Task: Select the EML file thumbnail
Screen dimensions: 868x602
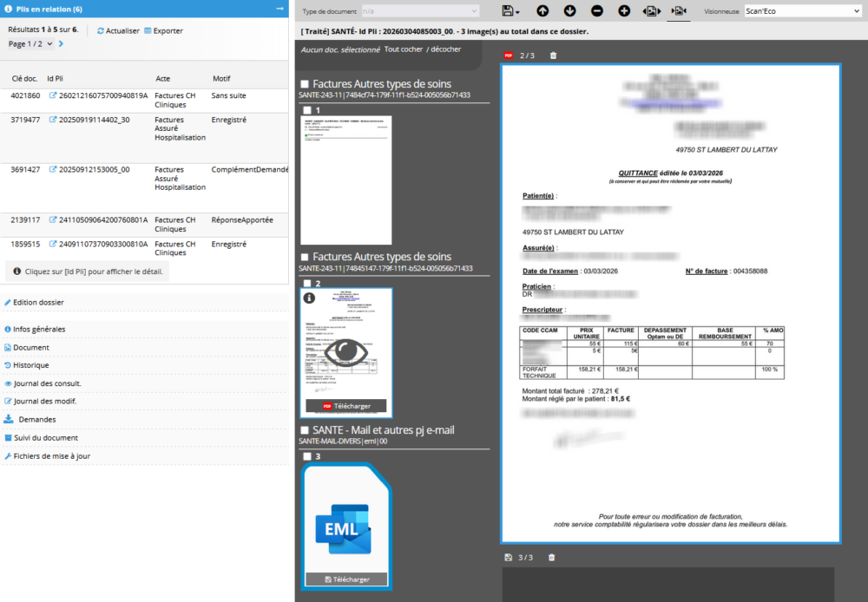Action: point(346,520)
